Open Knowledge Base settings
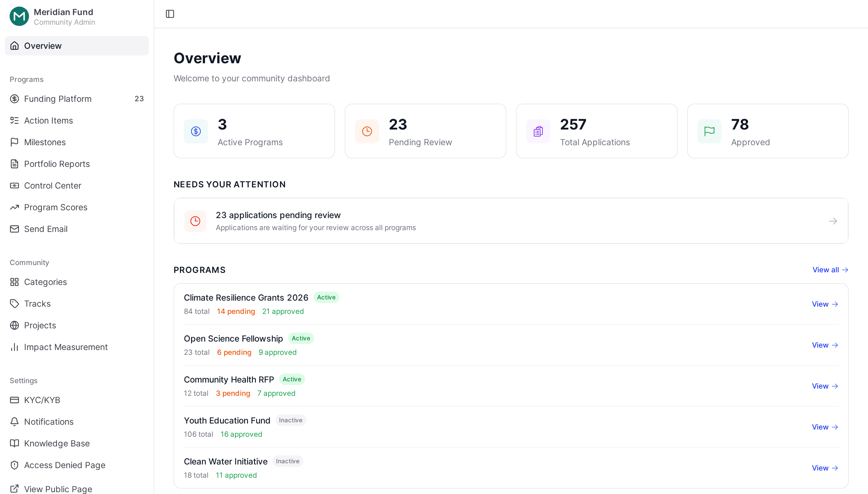Screen dimensions: 868x494 coord(77,443)
